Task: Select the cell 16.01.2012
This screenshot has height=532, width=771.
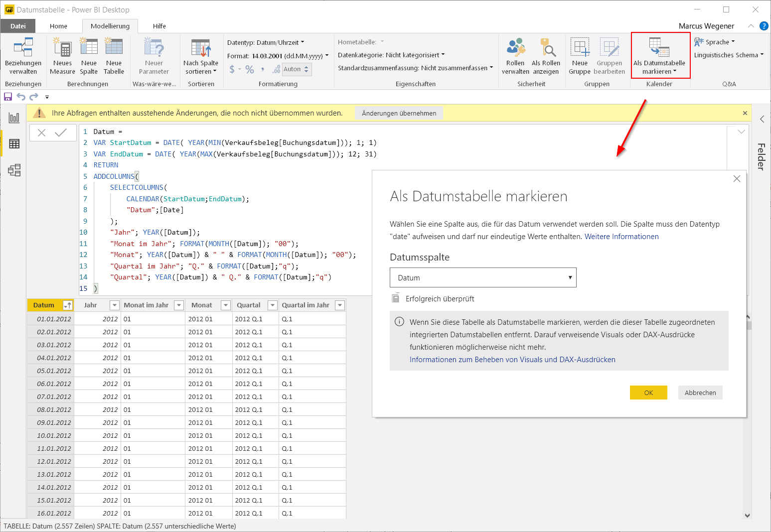Action: pos(51,513)
